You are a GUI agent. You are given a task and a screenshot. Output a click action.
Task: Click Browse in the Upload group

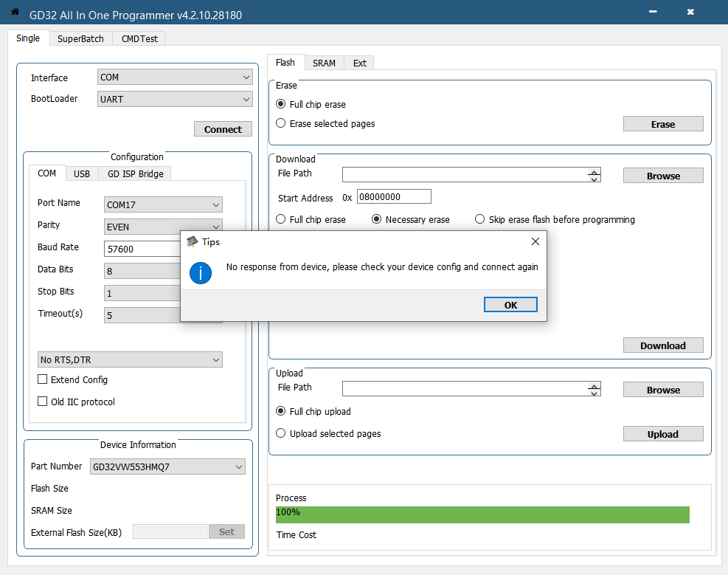(663, 390)
